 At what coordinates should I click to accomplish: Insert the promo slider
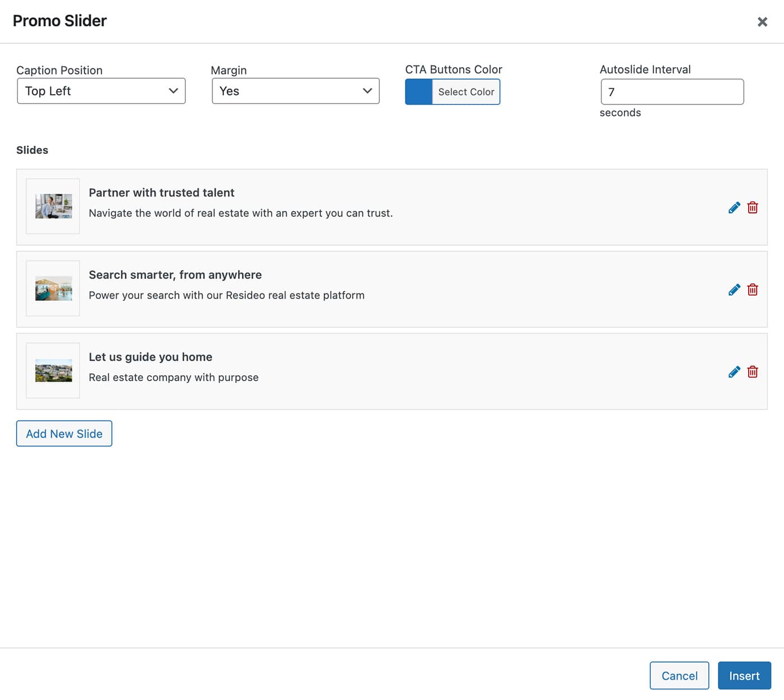click(x=744, y=676)
